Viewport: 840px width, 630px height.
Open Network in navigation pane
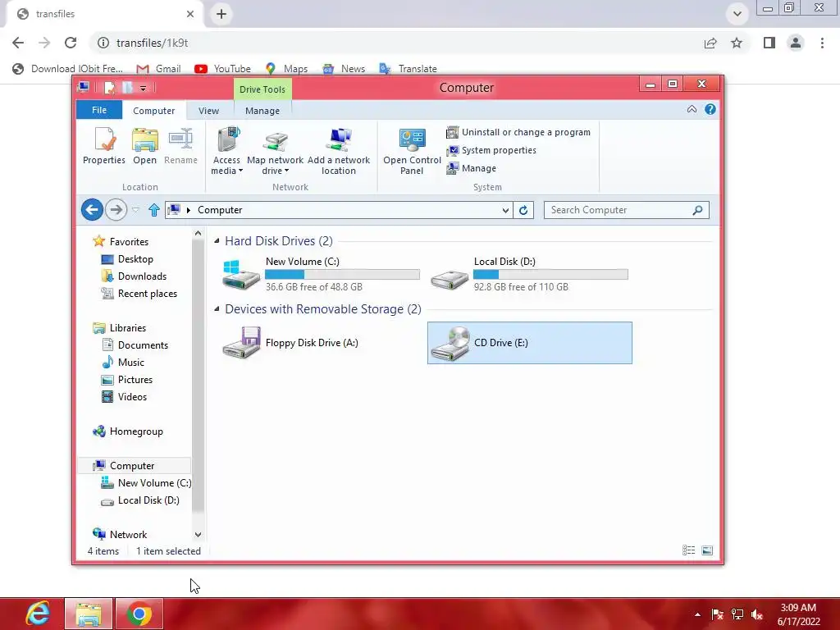120,535
